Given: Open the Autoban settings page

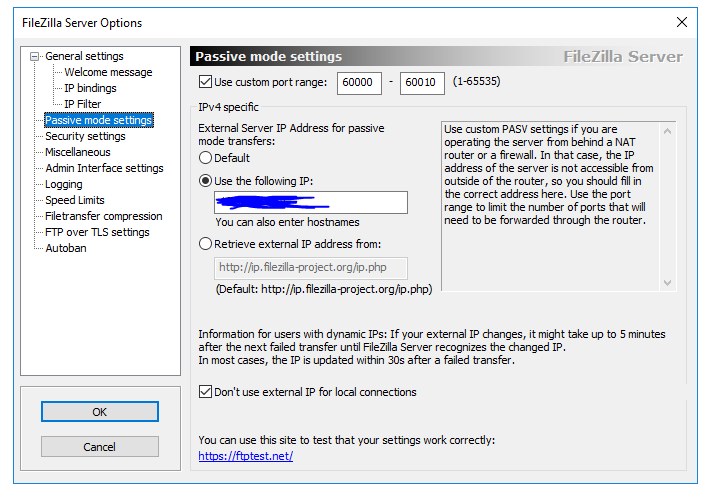Looking at the screenshot, I should [65, 248].
